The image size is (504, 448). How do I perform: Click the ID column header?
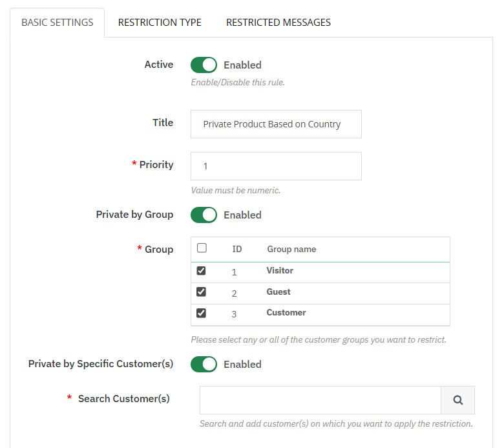click(237, 249)
